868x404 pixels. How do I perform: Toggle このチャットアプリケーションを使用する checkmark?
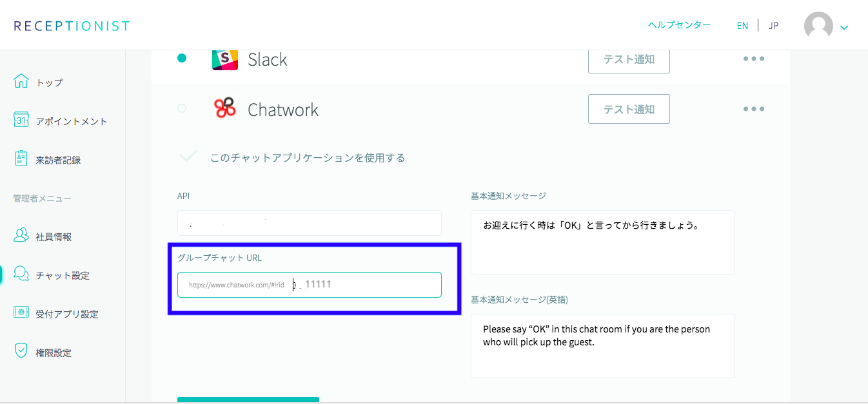point(188,157)
